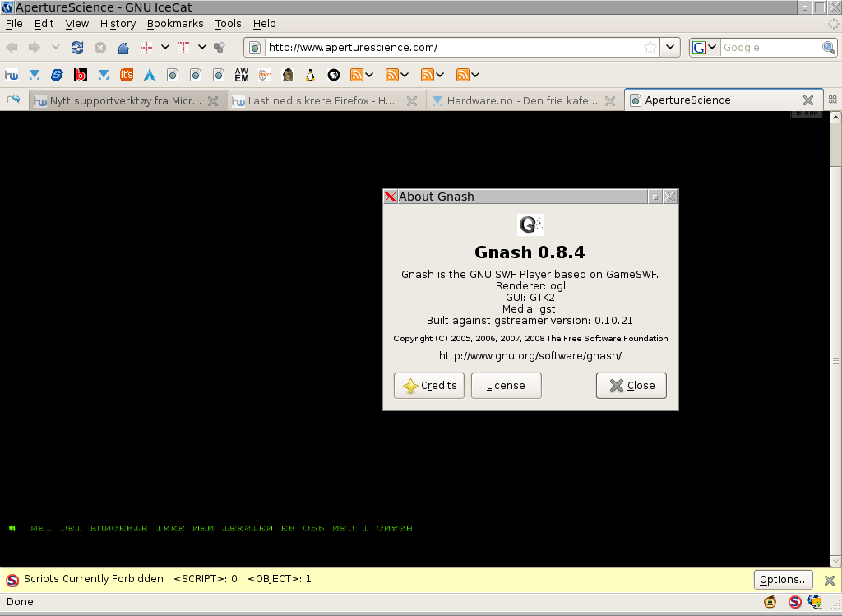The image size is (842, 616).
Task: Open the AWEM bookmark
Action: click(x=242, y=75)
